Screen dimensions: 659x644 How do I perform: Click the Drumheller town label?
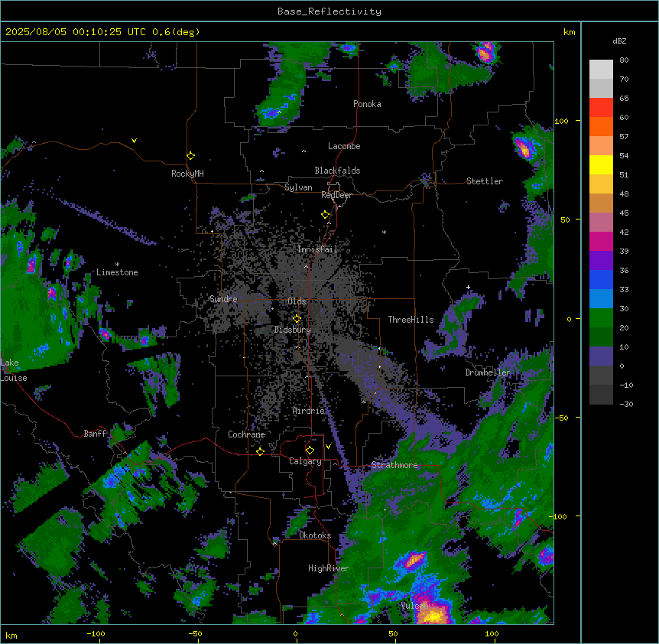coord(488,372)
